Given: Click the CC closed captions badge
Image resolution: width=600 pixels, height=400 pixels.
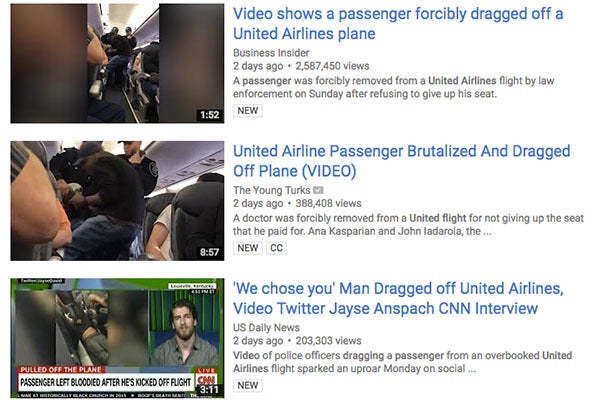Looking at the screenshot, I should pos(276,248).
